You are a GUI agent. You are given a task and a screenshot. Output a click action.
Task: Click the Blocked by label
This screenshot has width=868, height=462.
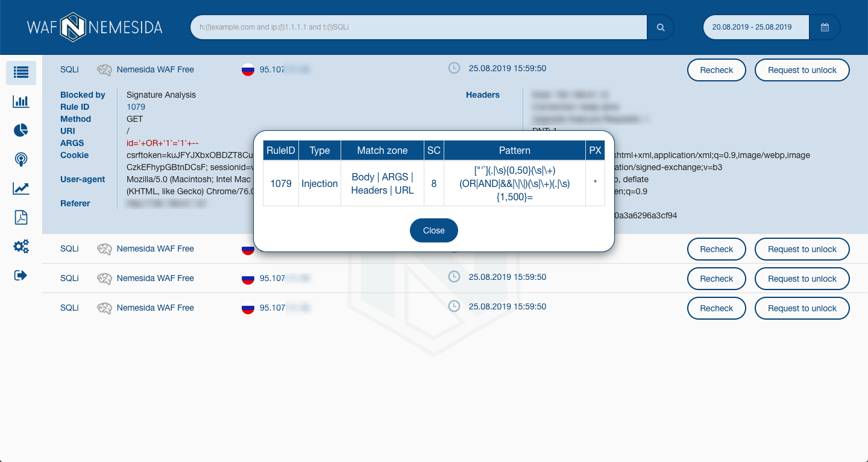(x=83, y=95)
